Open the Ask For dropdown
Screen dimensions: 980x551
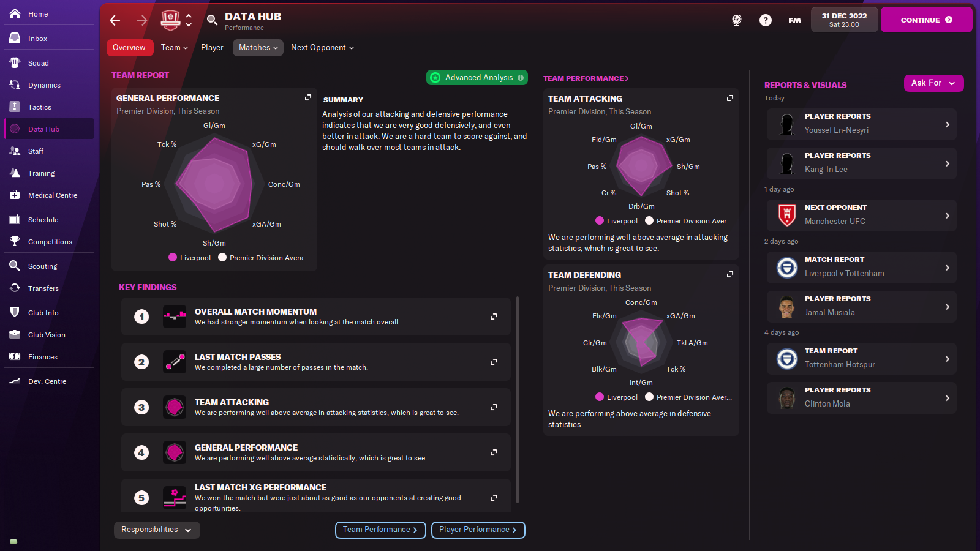(933, 83)
